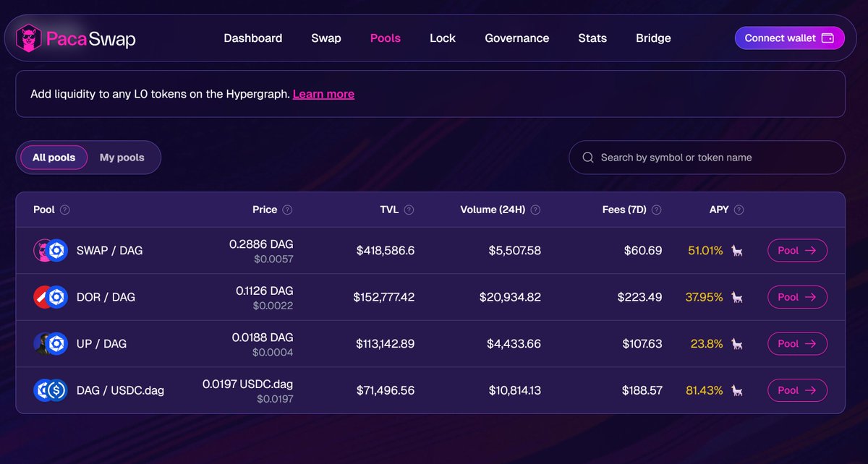Open the UP / DAG Pool button
Image resolution: width=868 pixels, height=464 pixels.
[797, 343]
